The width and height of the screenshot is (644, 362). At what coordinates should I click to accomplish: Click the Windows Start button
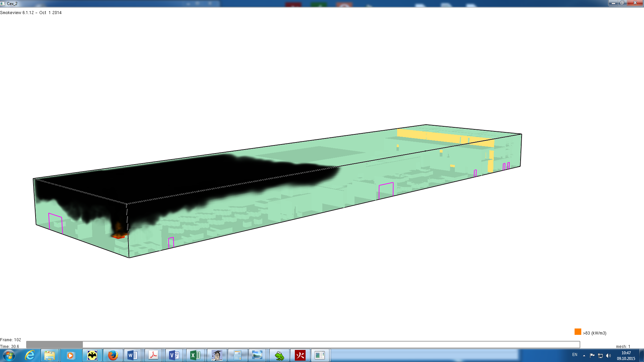click(9, 355)
